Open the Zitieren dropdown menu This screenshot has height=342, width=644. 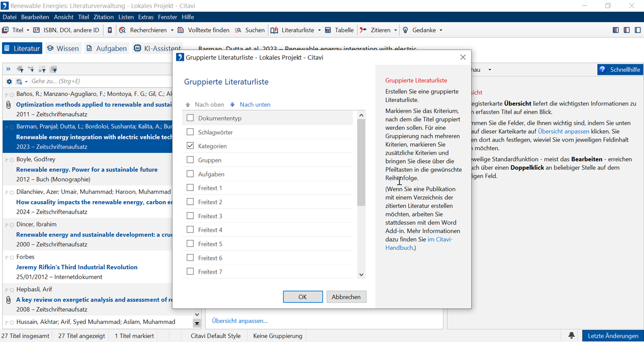click(x=395, y=30)
